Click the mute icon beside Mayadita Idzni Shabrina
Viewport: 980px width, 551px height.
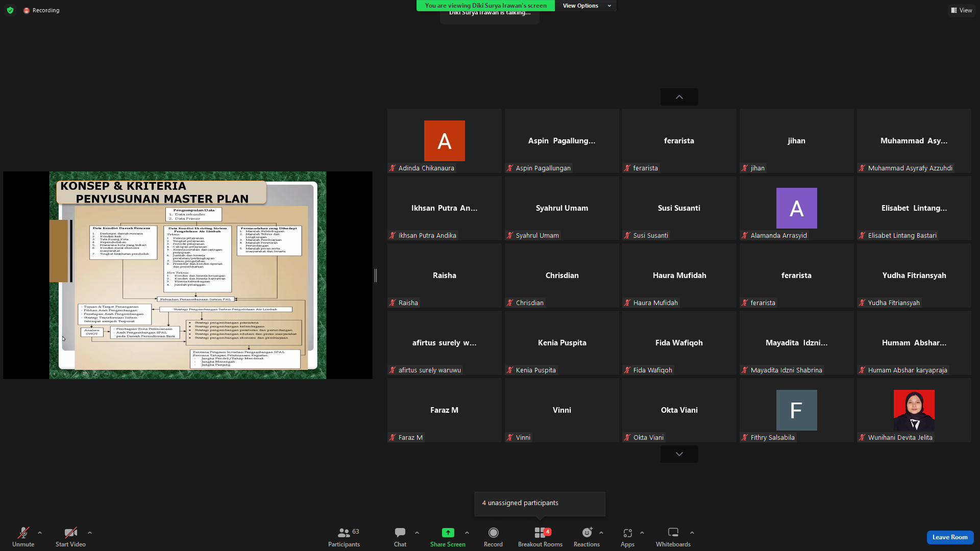745,370
